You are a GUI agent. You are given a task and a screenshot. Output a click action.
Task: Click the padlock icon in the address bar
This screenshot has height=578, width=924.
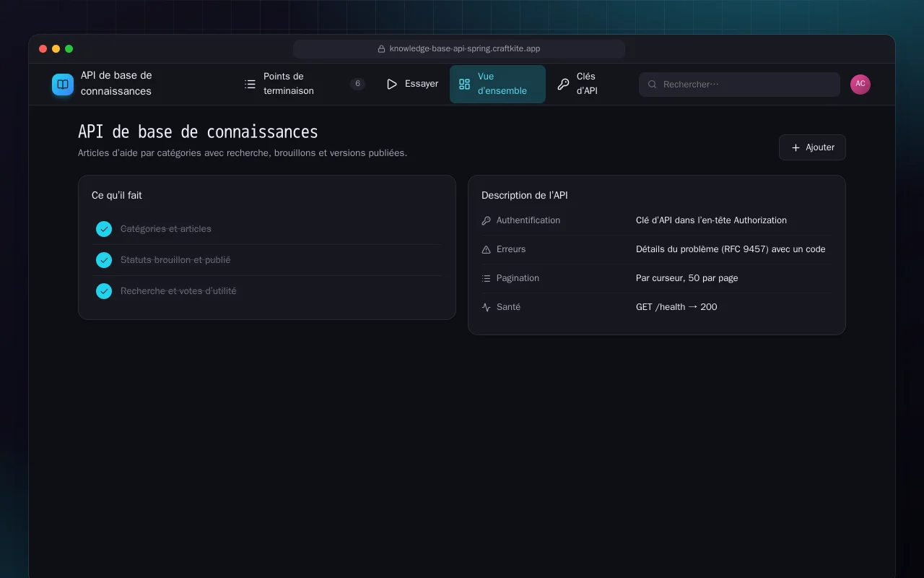[381, 49]
